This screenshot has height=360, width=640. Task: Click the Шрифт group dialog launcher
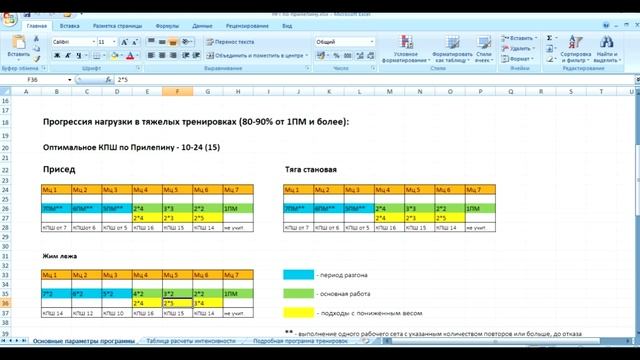[138, 68]
